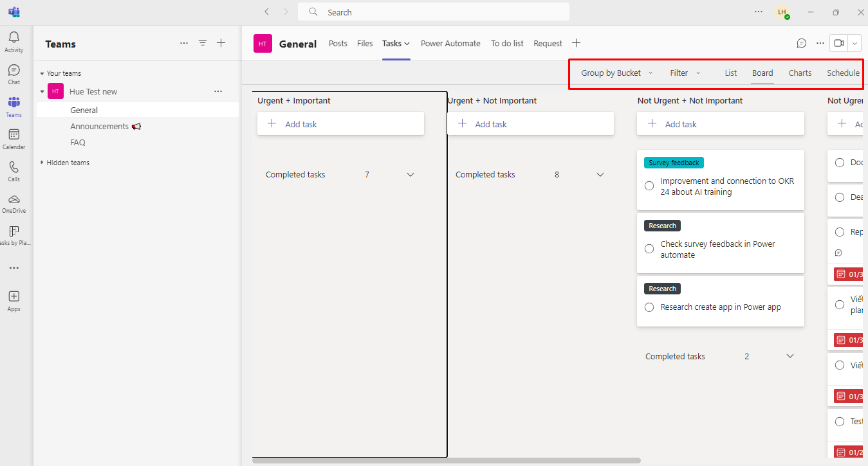Expand Completed tasks under Urgent + Important
Viewport: 868px width, 466px height.
coord(411,175)
